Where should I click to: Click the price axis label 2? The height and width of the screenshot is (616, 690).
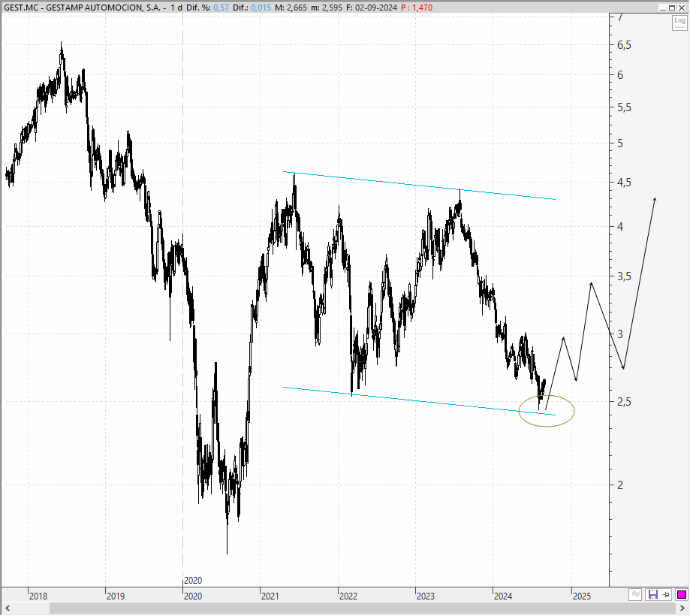620,485
